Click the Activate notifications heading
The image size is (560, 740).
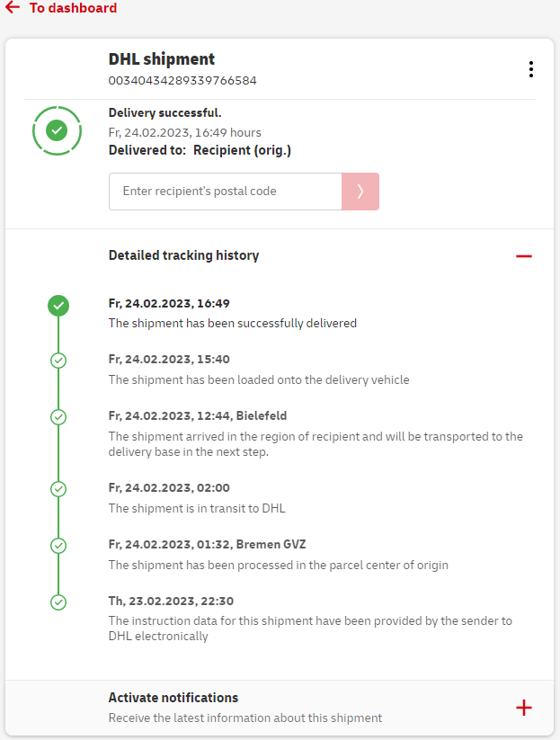[173, 698]
